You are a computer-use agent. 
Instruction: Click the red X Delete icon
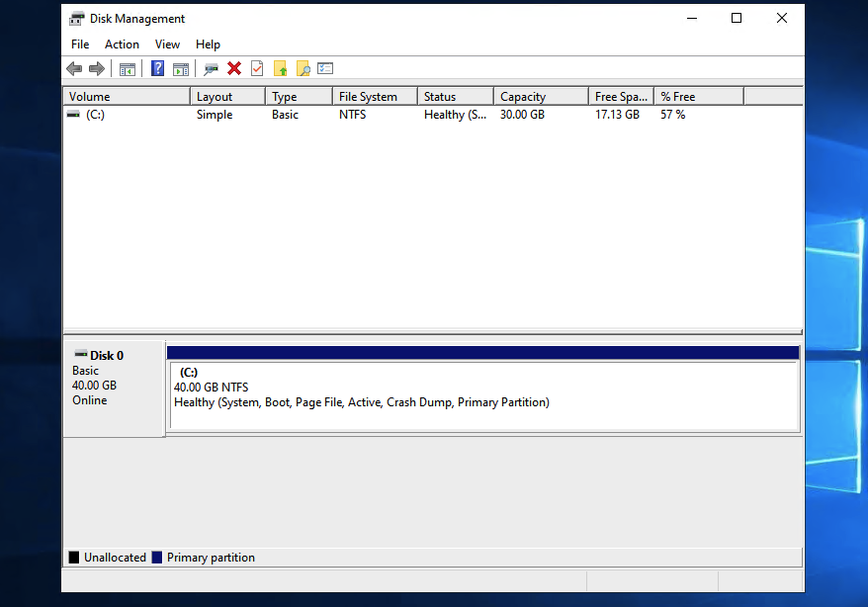(x=234, y=68)
